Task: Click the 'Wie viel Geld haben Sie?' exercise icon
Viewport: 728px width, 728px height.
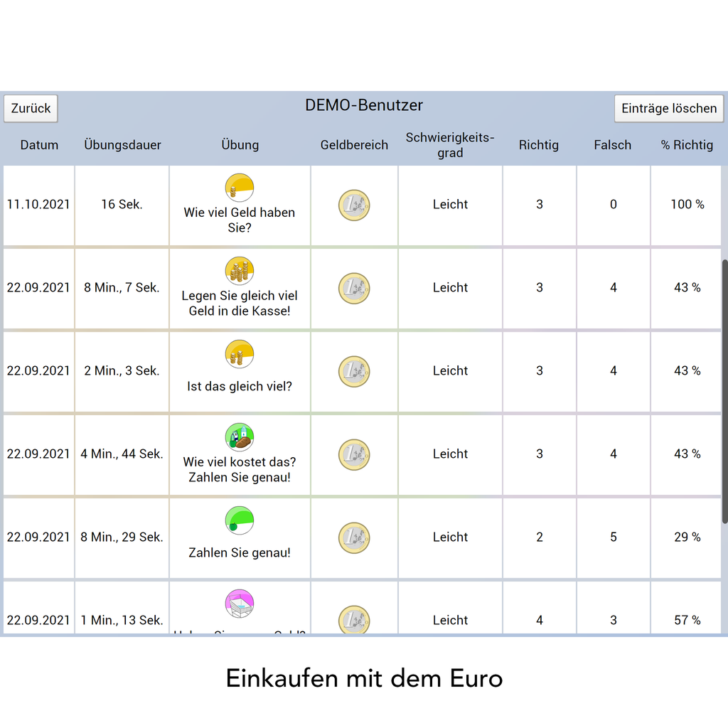Action: [x=240, y=187]
